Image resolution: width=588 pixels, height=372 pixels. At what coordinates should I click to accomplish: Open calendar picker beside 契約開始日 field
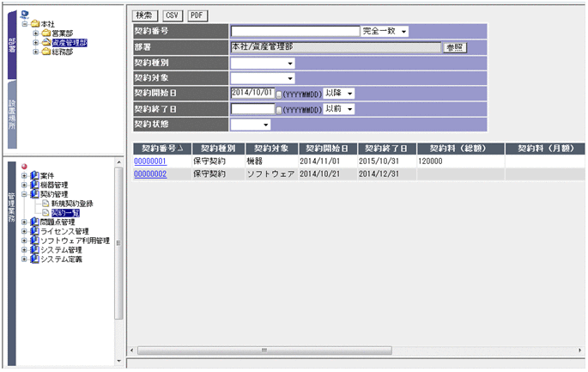pyautogui.click(x=279, y=95)
